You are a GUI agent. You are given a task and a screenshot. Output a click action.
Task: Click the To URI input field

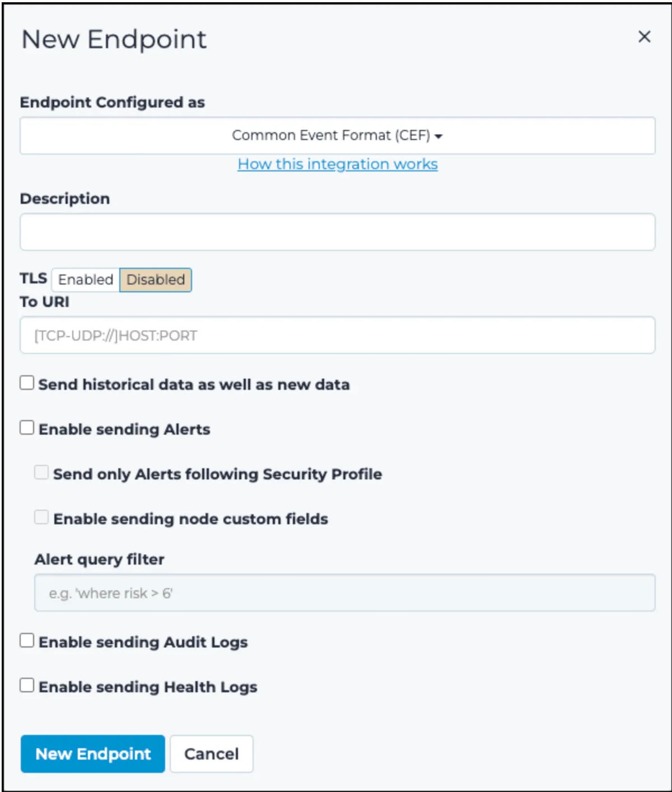[337, 335]
